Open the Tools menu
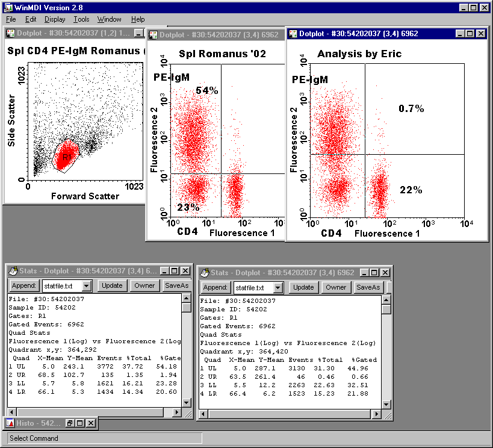The width and height of the screenshot is (493, 448). click(81, 19)
